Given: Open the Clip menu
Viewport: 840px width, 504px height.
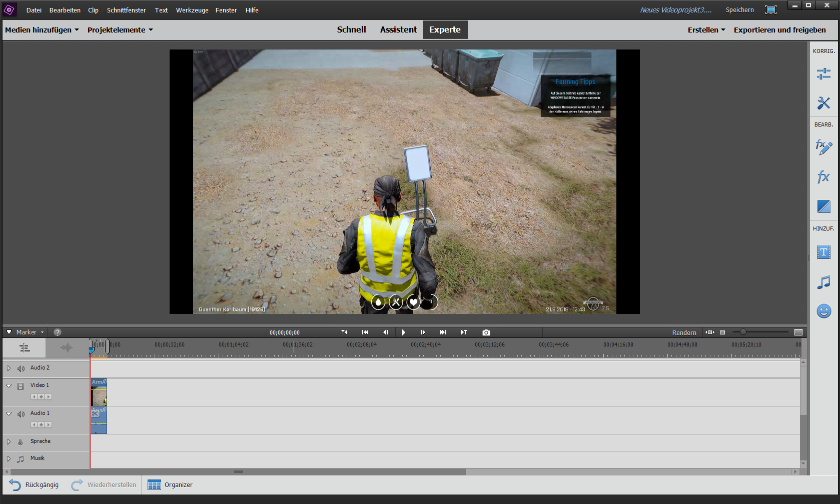Looking at the screenshot, I should coord(93,10).
